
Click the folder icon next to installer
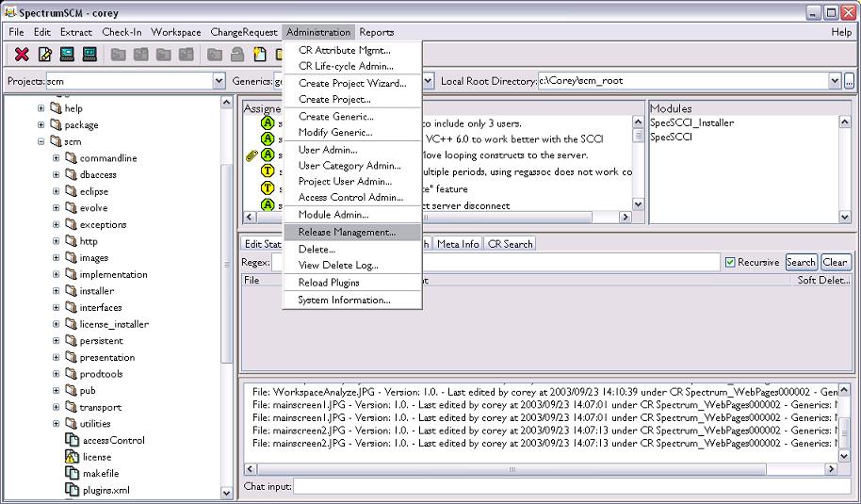pyautogui.click(x=71, y=290)
